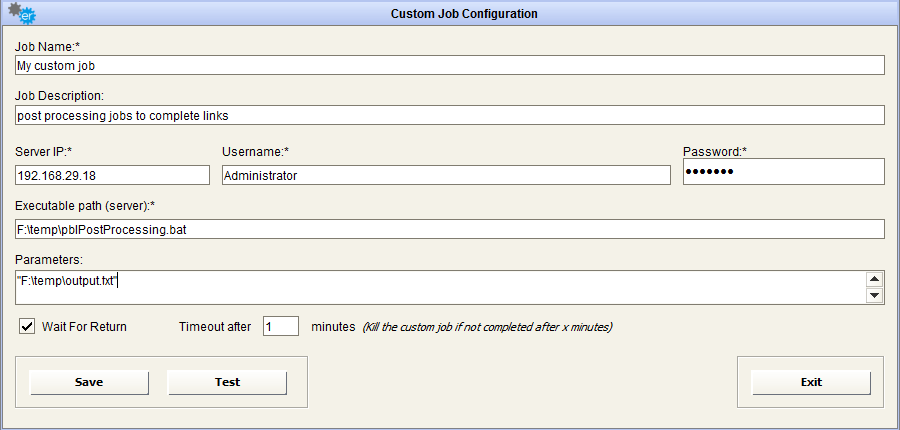Save the custom job configuration
900x430 pixels.
pos(89,382)
